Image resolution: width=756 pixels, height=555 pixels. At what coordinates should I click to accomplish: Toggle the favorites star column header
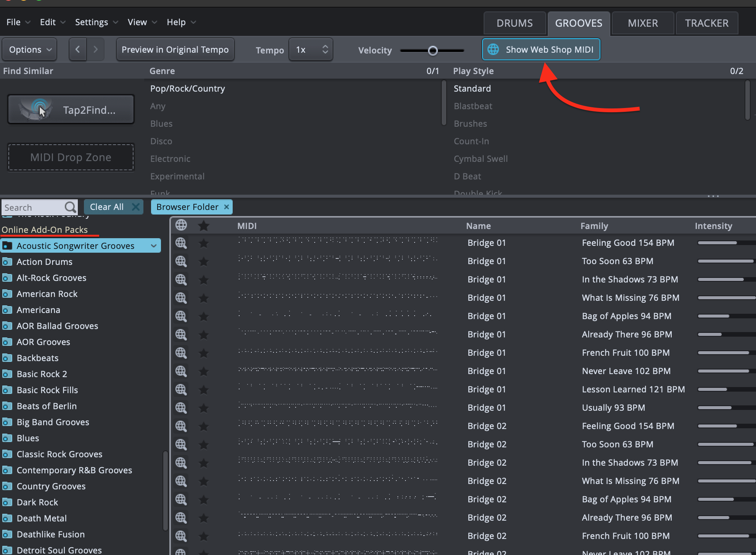(204, 226)
